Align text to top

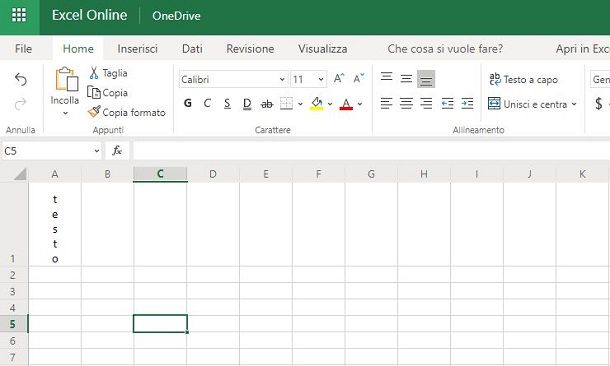pos(386,77)
